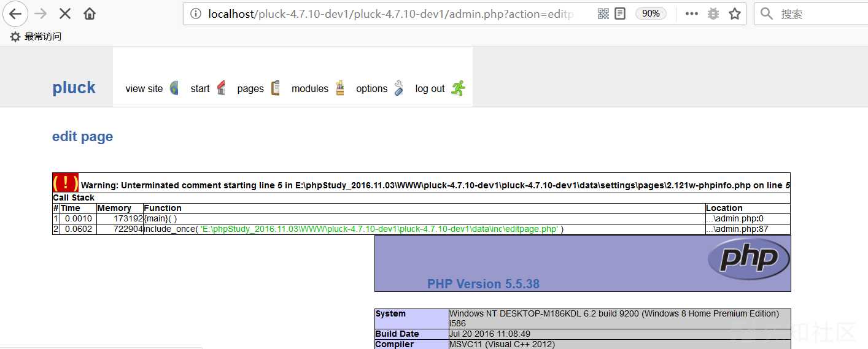Screen dimensions: 868x349
Task: Click the 173192 memory value
Action: click(x=128, y=218)
